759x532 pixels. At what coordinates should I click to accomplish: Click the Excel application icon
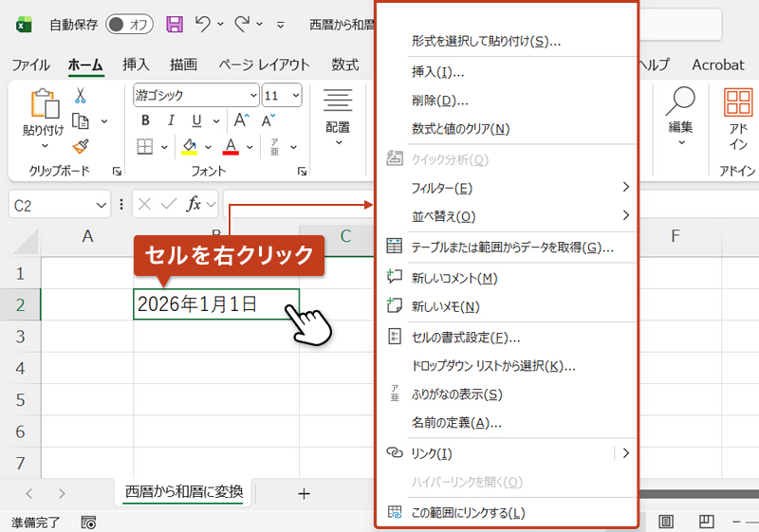tap(24, 25)
